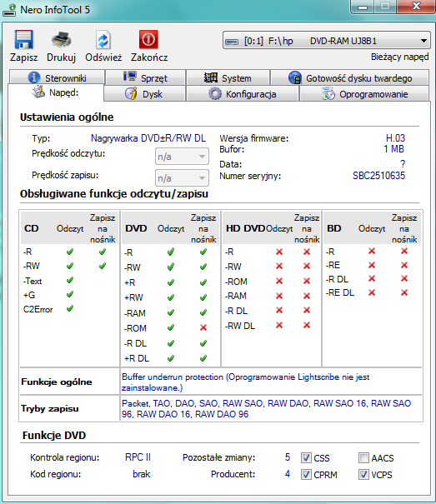The width and height of the screenshot is (436, 504).
Task: Click the write modes list starting with Packet
Action: [x=267, y=408]
